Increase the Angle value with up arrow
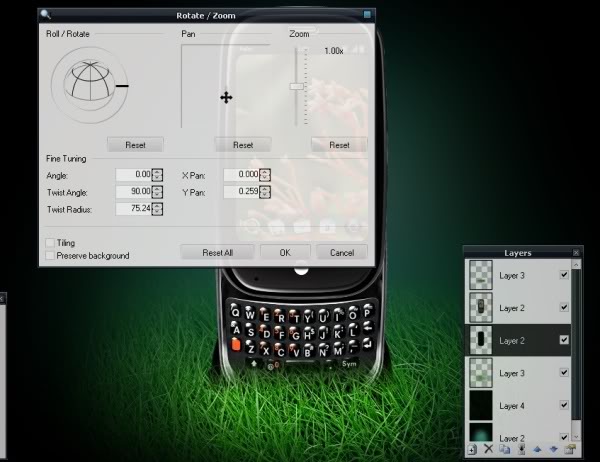The width and height of the screenshot is (600, 462). tap(157, 172)
